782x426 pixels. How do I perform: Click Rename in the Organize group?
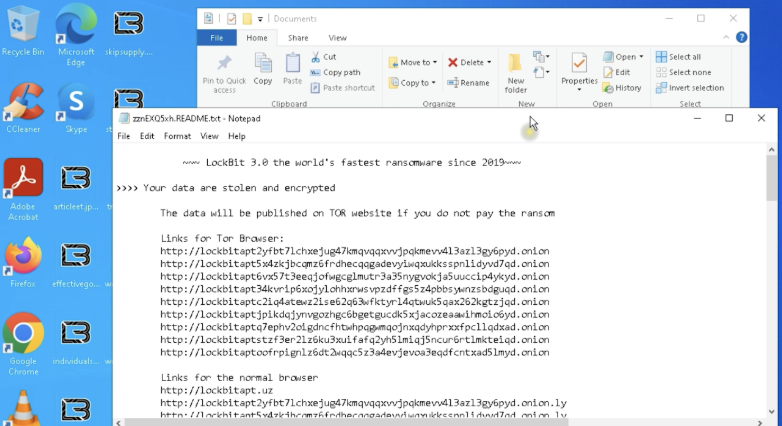[468, 83]
